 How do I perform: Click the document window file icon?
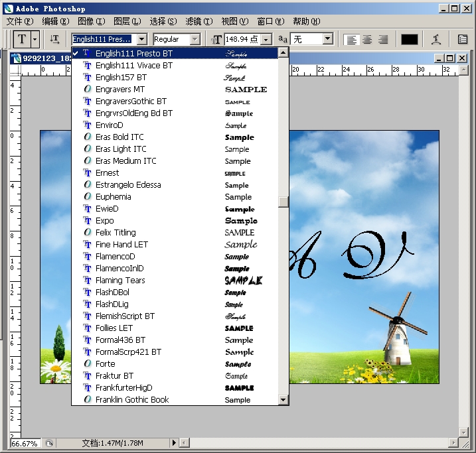pos(16,58)
